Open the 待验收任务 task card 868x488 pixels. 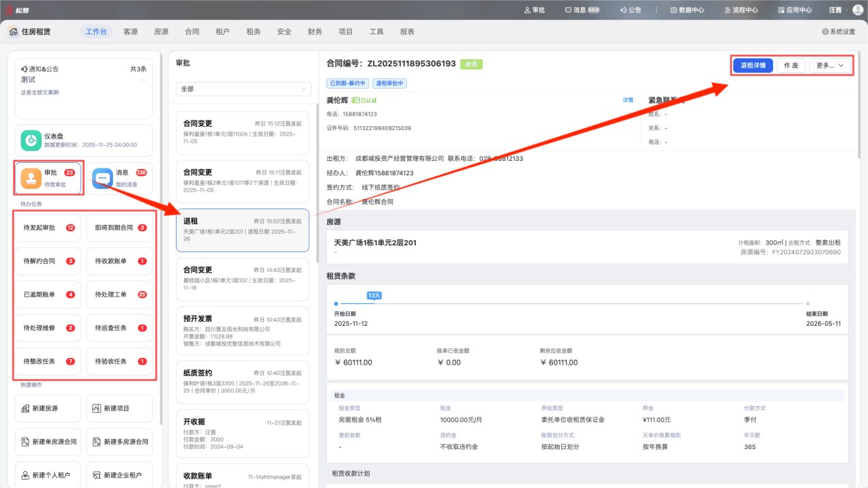point(119,361)
